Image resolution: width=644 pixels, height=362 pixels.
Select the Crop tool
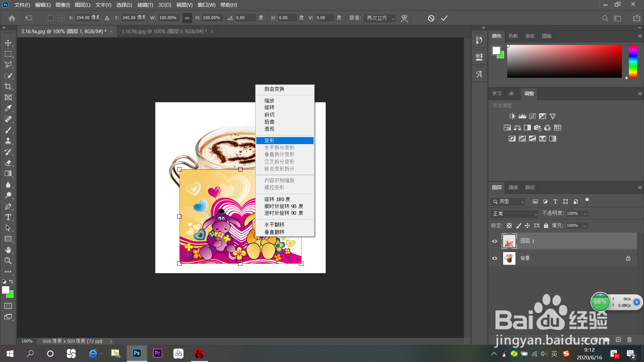coord(8,86)
